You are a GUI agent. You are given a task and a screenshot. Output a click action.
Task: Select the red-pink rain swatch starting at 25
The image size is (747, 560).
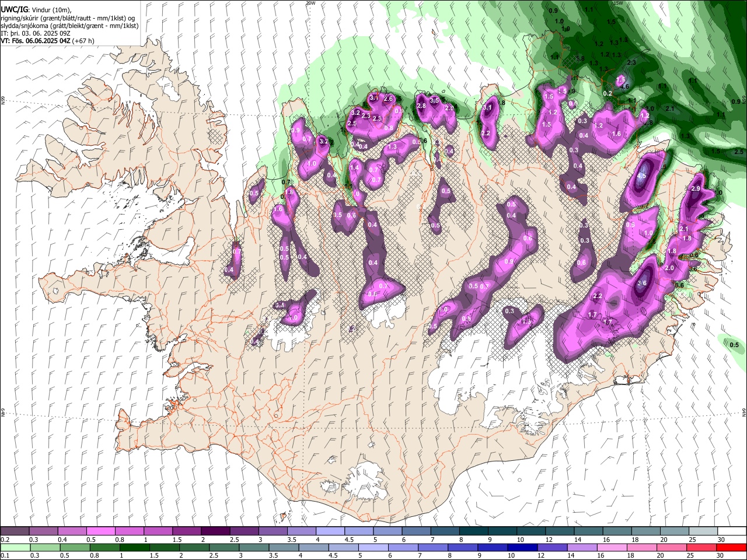click(701, 548)
